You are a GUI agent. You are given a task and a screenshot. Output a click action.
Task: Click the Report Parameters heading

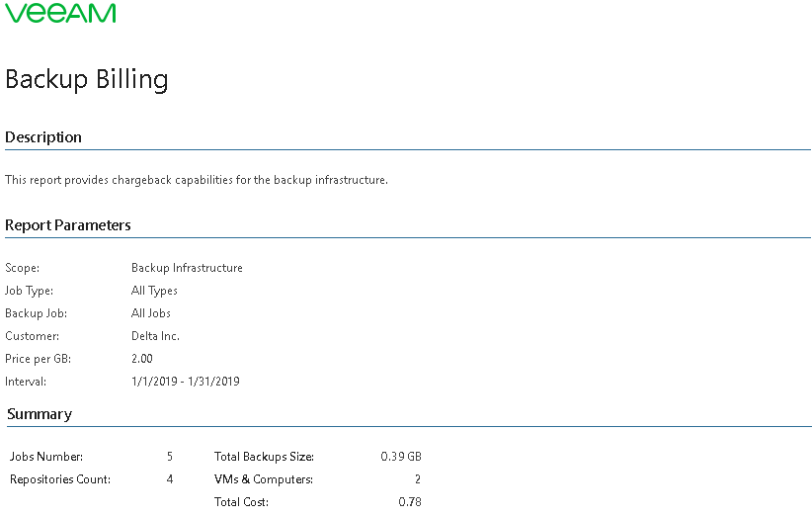[x=68, y=225]
